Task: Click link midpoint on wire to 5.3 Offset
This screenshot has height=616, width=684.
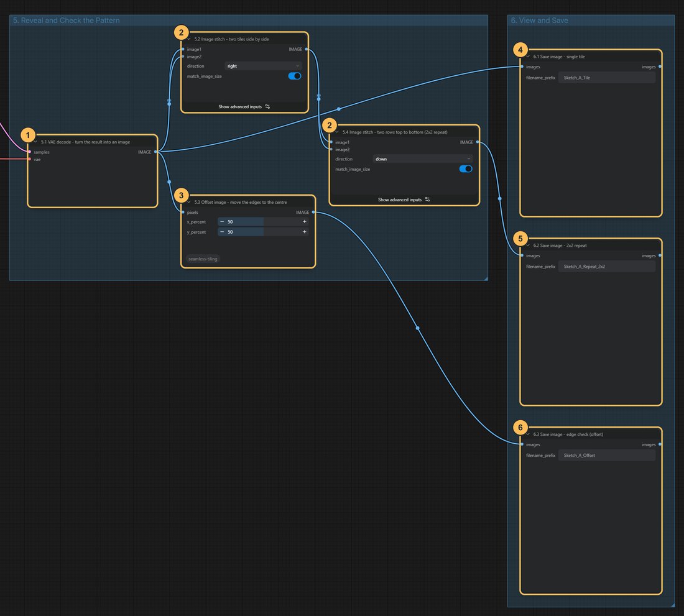Action: pos(169,182)
